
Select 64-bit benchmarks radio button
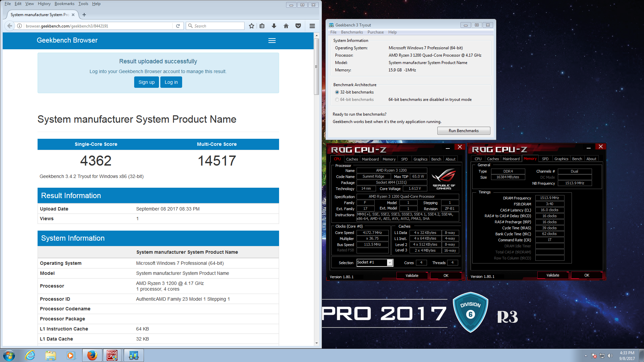coord(337,100)
